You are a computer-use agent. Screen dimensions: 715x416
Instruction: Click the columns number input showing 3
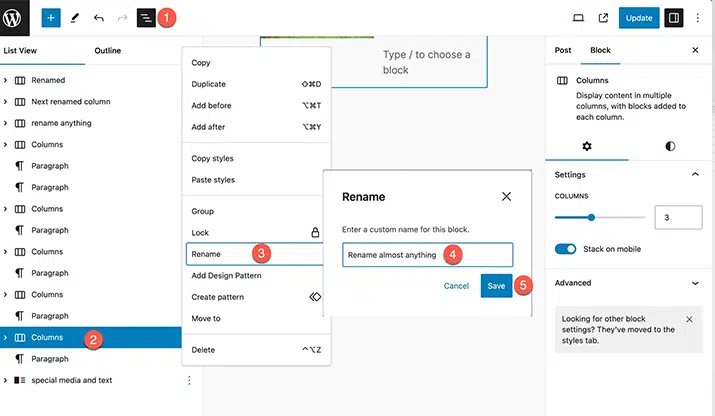click(678, 217)
